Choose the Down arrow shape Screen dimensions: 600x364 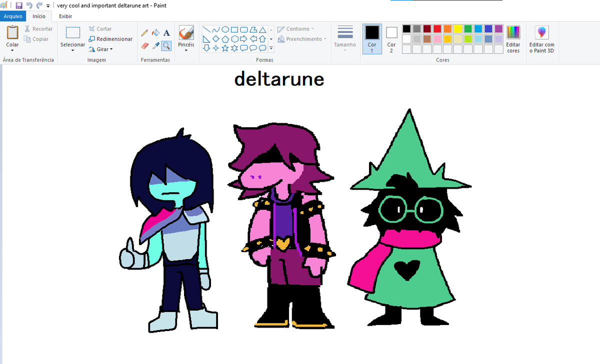(x=206, y=48)
